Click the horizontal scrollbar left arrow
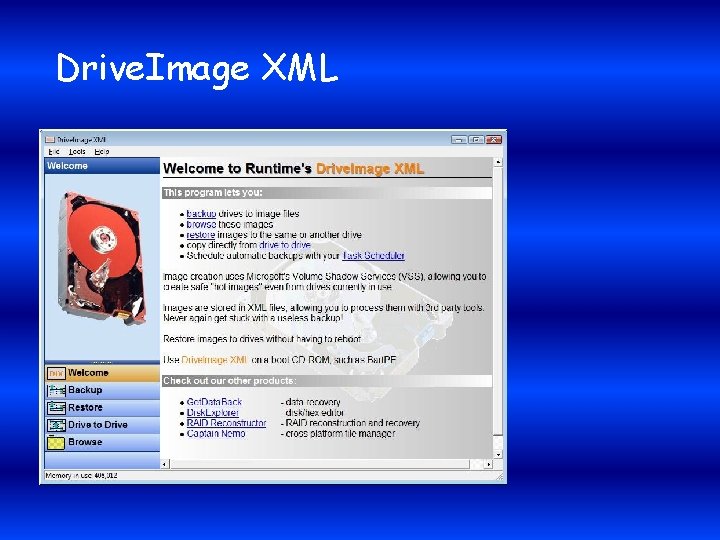Image resolution: width=720 pixels, height=540 pixels. pyautogui.click(x=165, y=464)
